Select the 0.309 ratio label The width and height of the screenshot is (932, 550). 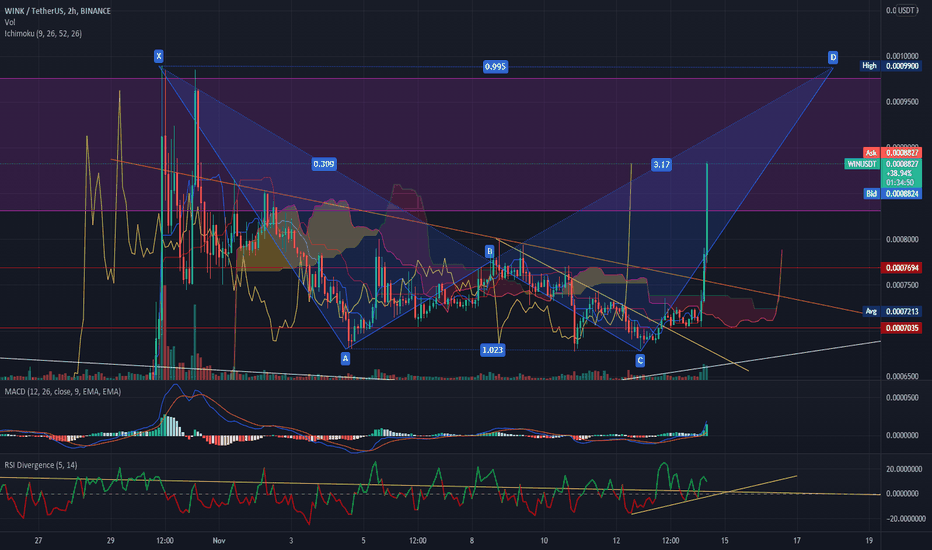324,164
